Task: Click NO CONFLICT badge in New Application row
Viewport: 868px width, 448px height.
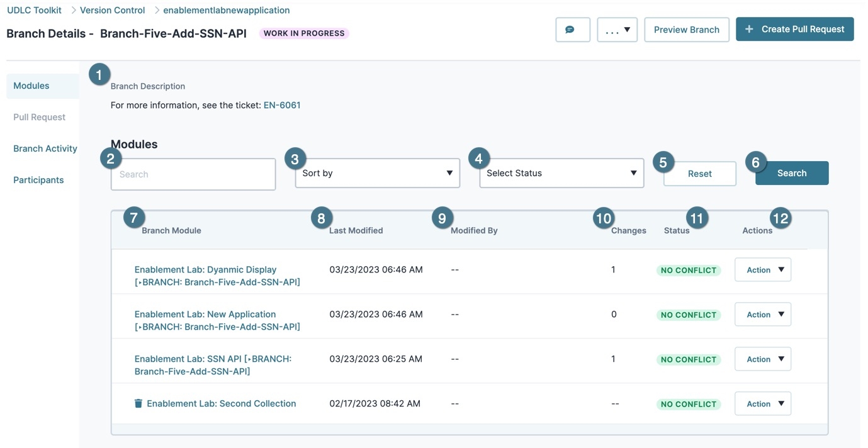Action: tap(689, 315)
